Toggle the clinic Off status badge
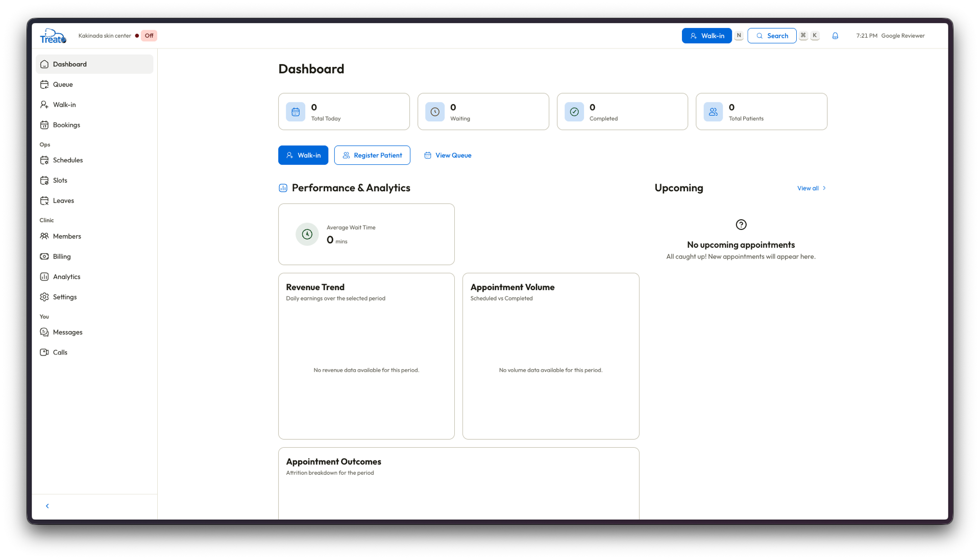This screenshot has width=980, height=560. click(x=149, y=36)
